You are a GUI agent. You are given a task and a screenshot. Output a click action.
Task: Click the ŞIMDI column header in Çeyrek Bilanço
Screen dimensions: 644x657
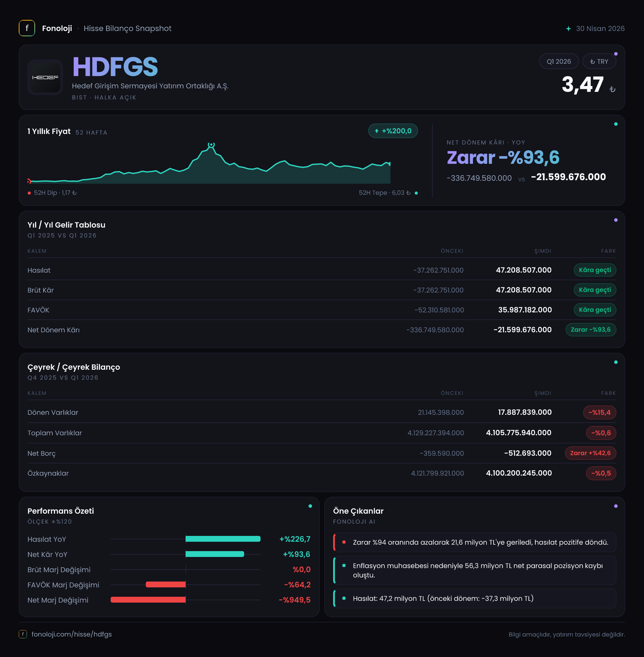[543, 393]
